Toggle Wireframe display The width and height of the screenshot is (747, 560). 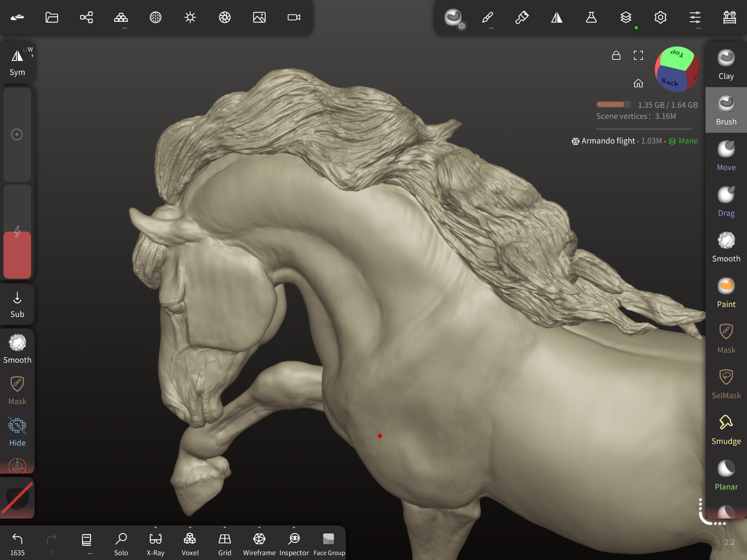click(259, 543)
